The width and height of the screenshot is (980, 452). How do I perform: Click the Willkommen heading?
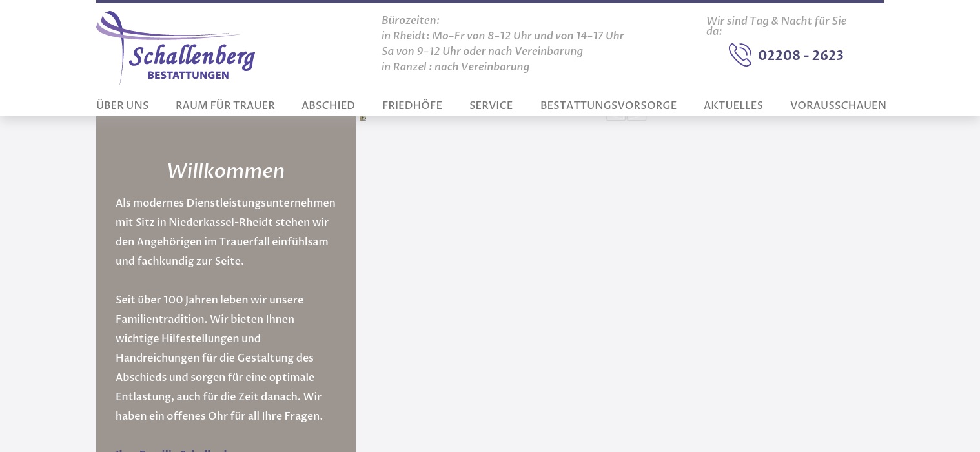tap(225, 171)
